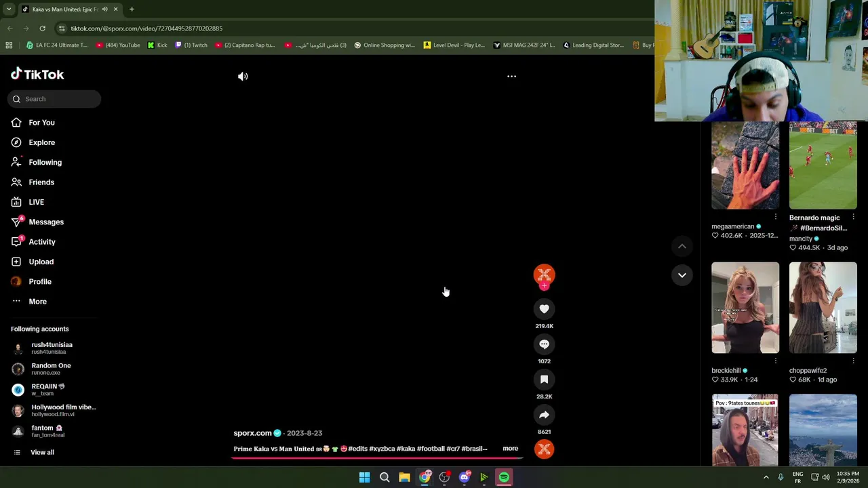Image resolution: width=868 pixels, height=488 pixels.
Task: Open the Kick bookmark
Action: coord(157,45)
